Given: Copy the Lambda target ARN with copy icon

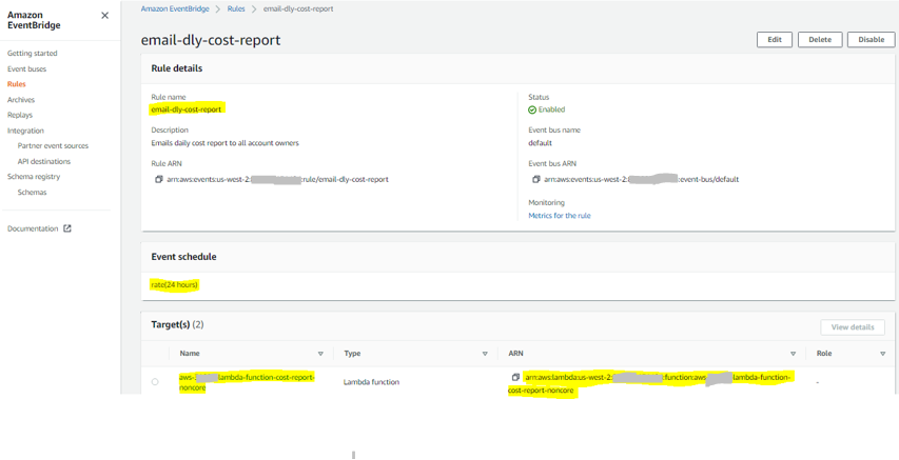Looking at the screenshot, I should (x=516, y=377).
